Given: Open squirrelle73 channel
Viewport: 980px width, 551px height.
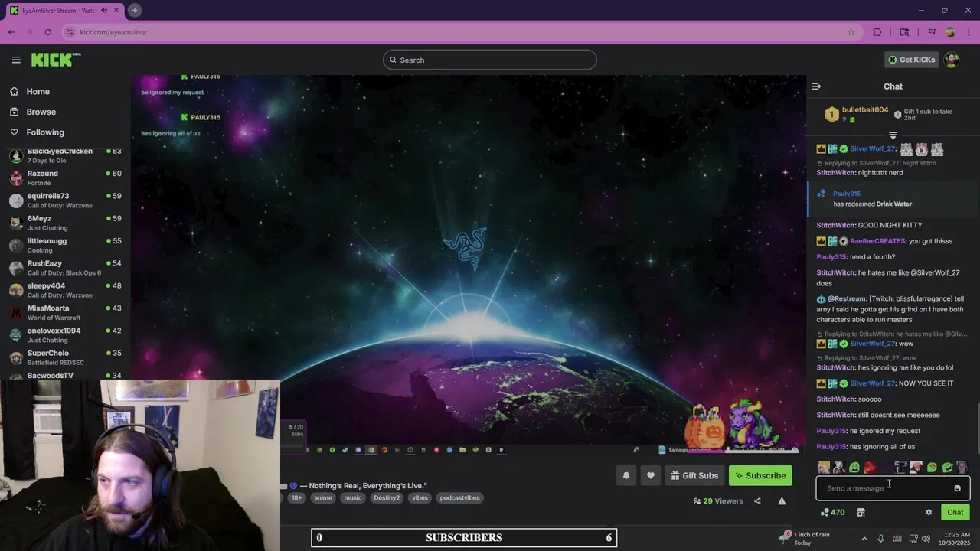Looking at the screenshot, I should click(65, 201).
